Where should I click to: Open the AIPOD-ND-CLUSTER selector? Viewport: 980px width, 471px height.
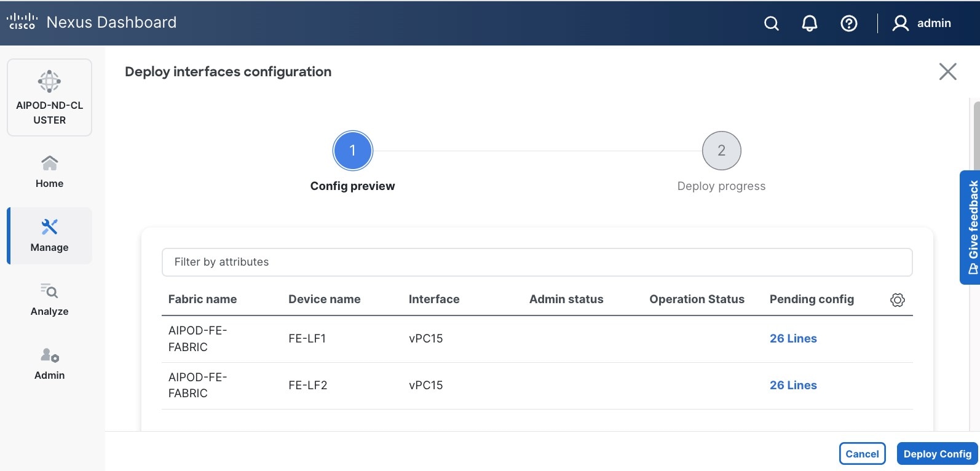pos(49,97)
